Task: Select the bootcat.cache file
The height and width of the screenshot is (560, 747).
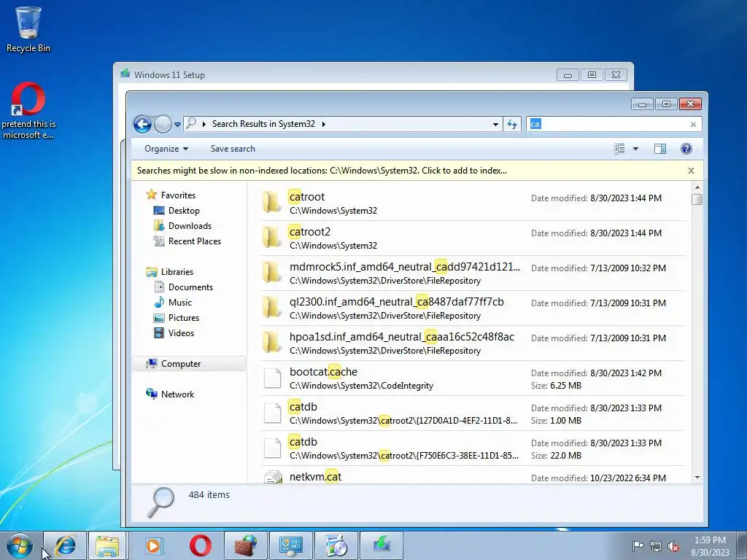Action: 473,378
